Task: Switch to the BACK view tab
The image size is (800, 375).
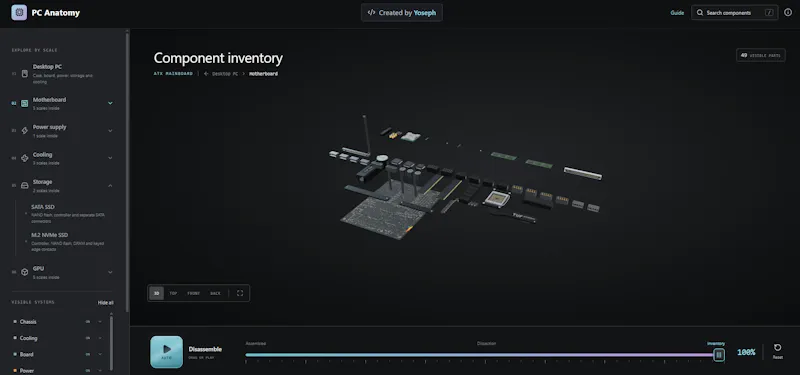Action: [x=216, y=293]
